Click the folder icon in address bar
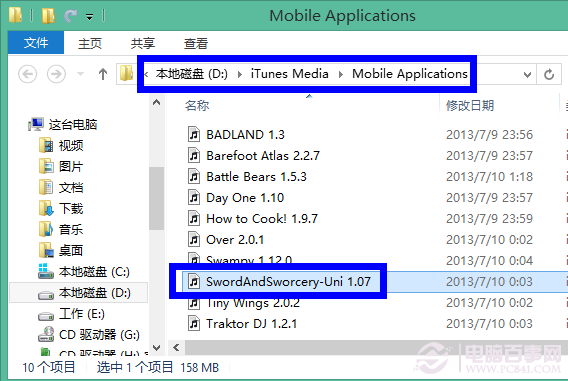The width and height of the screenshot is (568, 381). [126, 74]
